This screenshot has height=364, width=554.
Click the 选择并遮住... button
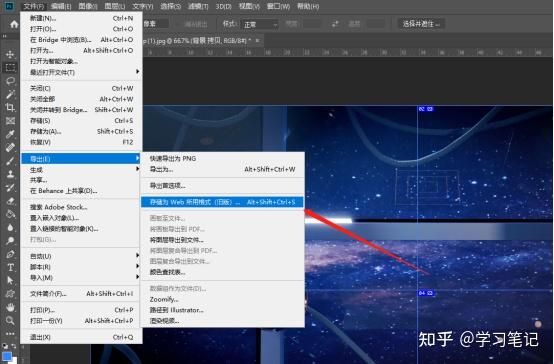pyautogui.click(x=421, y=24)
